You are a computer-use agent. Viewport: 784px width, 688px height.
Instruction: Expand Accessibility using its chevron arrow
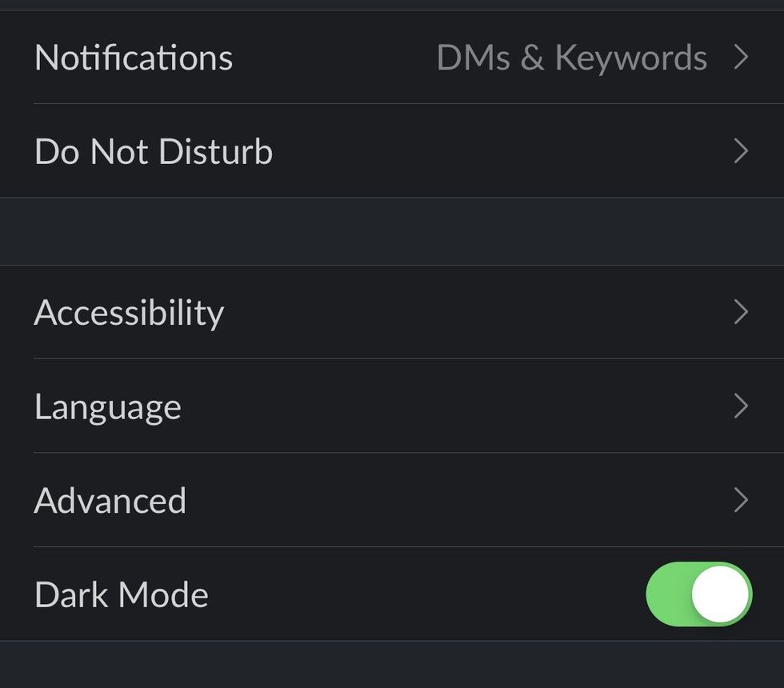click(x=741, y=312)
